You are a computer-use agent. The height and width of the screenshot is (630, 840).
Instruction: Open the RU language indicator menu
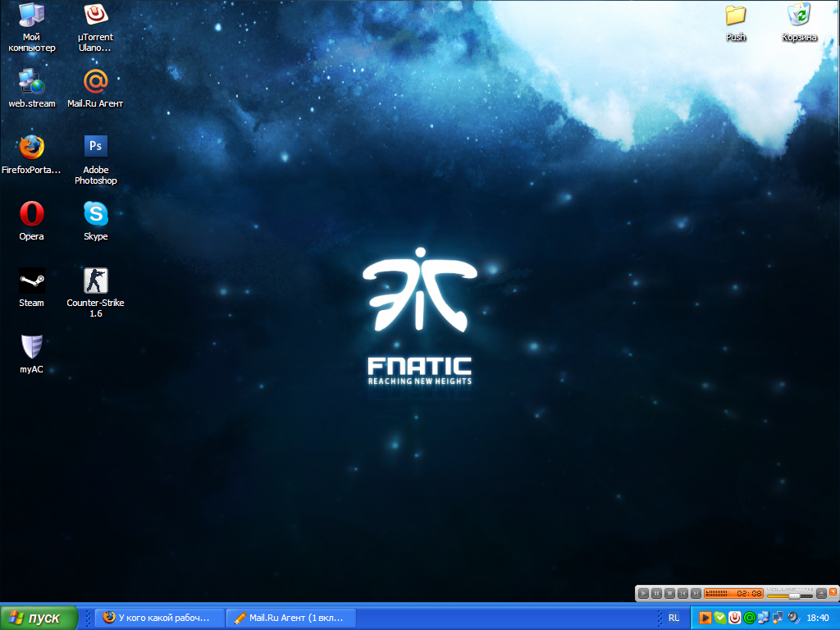pos(673,618)
